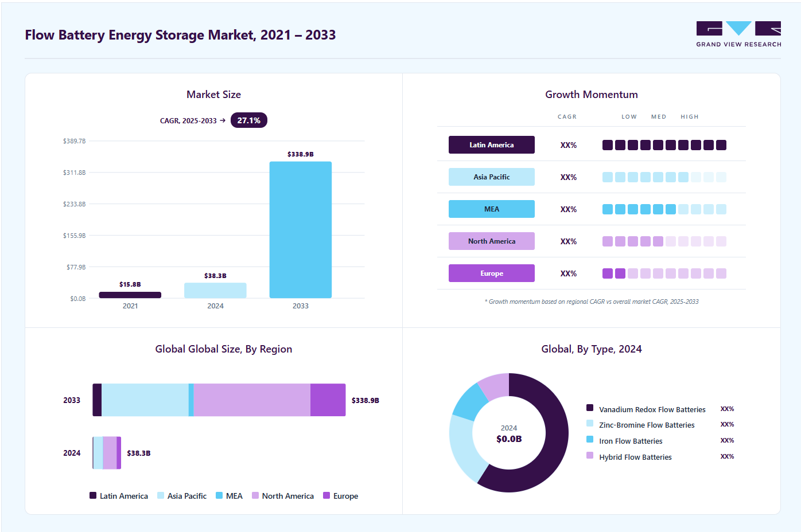Click the $38.3B label above 2024 bar
Image resolution: width=801 pixels, height=532 pixels.
[x=215, y=276]
